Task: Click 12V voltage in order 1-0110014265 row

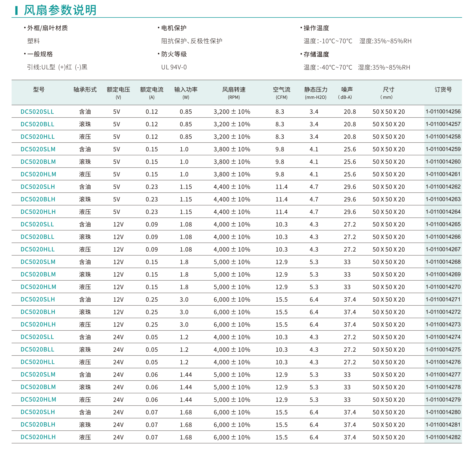Action: [118, 224]
